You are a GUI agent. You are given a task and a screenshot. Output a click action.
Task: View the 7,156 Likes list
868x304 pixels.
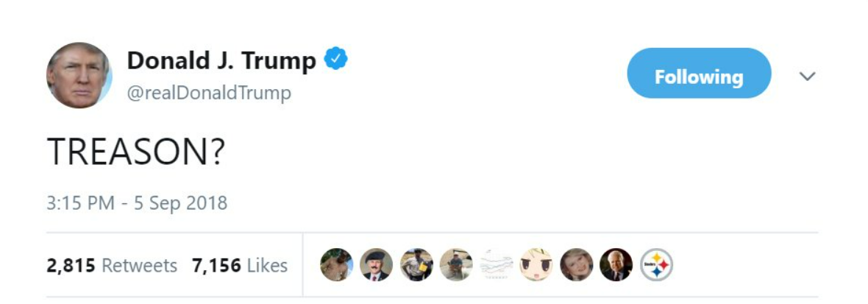pos(240,265)
